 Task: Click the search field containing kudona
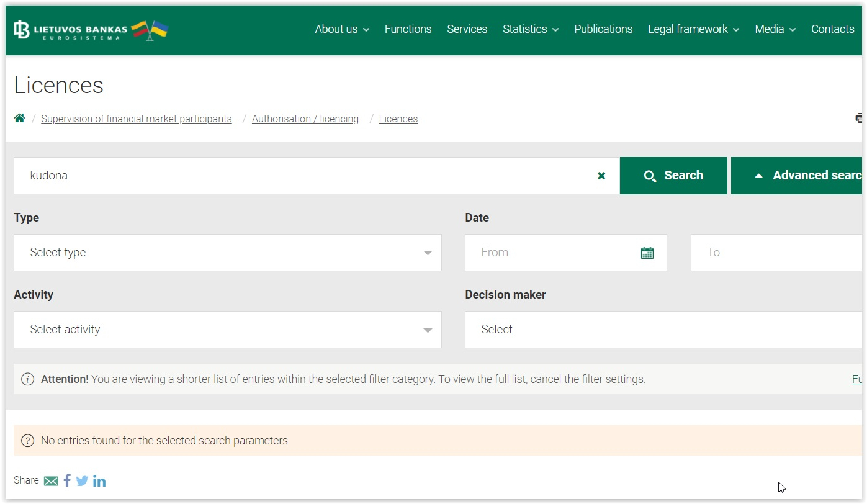[304, 176]
